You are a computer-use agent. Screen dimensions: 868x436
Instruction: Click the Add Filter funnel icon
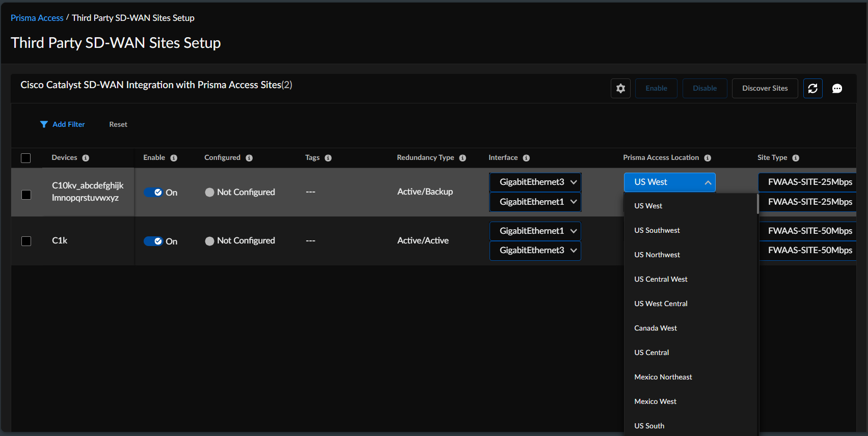click(44, 124)
